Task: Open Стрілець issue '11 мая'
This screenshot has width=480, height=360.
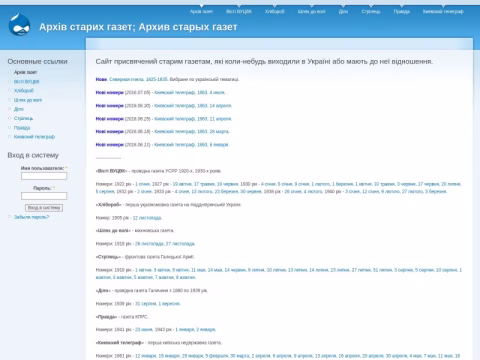Action: [198, 270]
